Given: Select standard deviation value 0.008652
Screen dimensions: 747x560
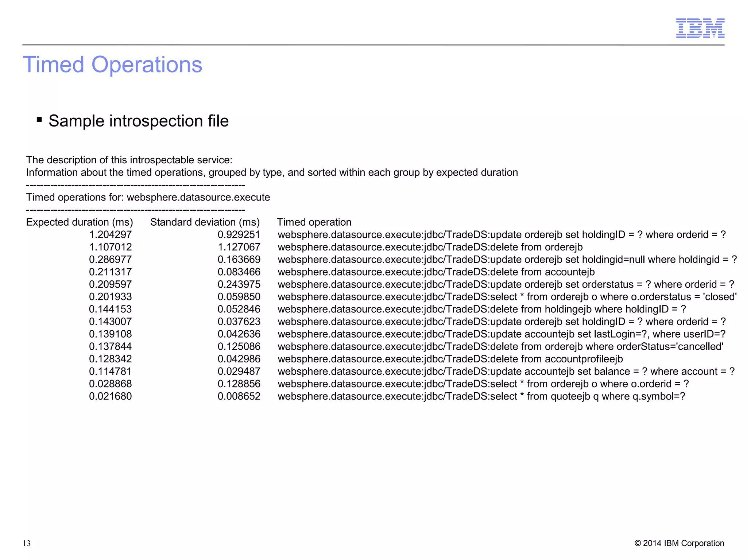Looking at the screenshot, I should [239, 396].
